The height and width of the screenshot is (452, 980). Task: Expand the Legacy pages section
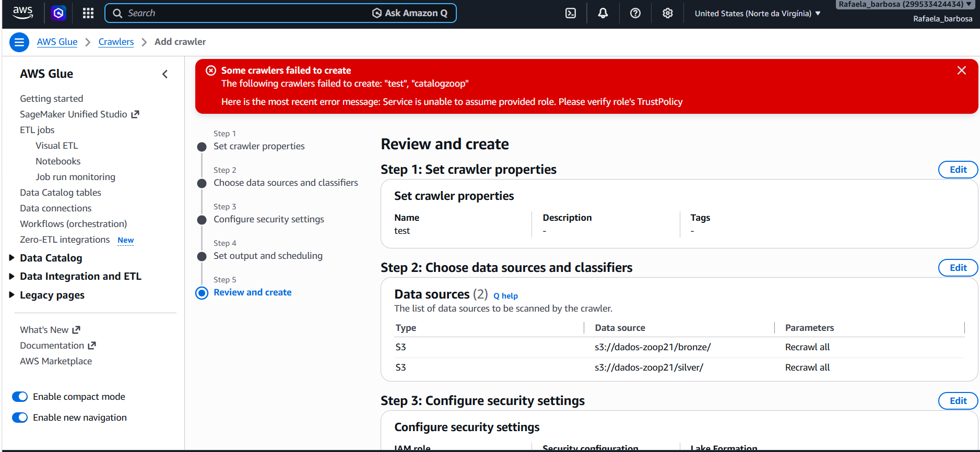11,295
